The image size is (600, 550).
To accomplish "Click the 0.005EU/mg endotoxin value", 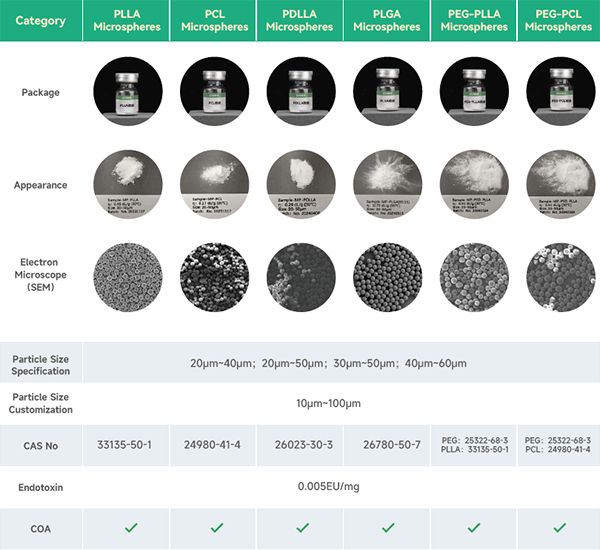I will (341, 486).
